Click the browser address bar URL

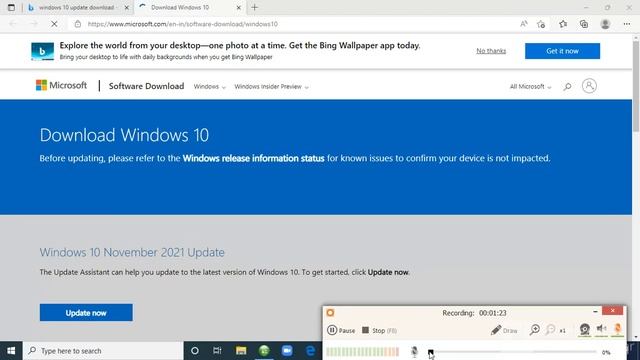click(x=183, y=24)
